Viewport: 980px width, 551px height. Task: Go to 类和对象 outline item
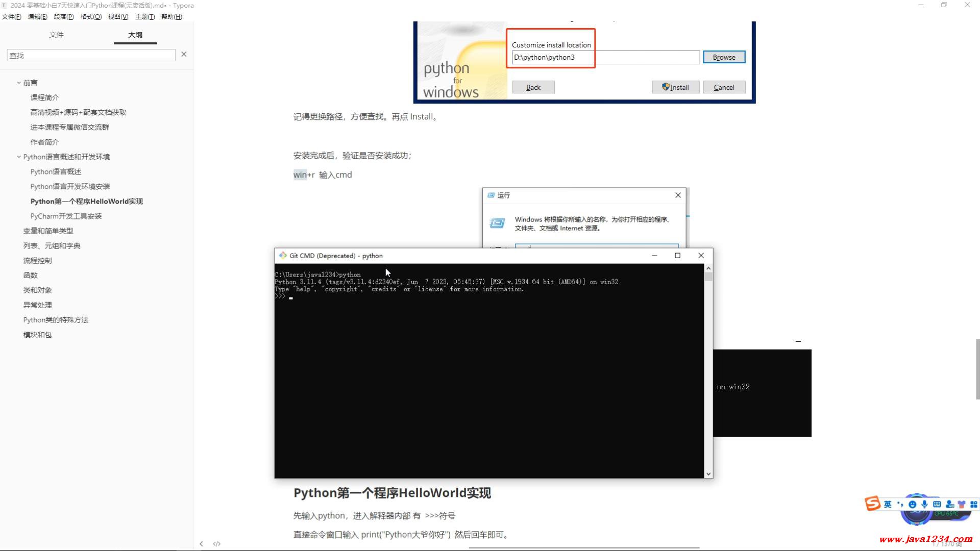pos(37,290)
